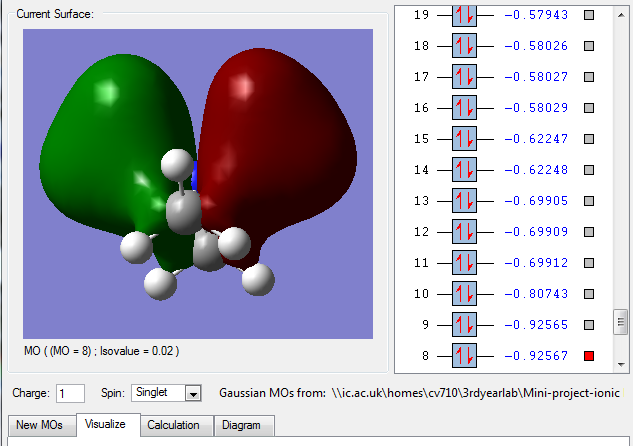Click the orbital list scroll down arrow
The height and width of the screenshot is (446, 633).
621,364
